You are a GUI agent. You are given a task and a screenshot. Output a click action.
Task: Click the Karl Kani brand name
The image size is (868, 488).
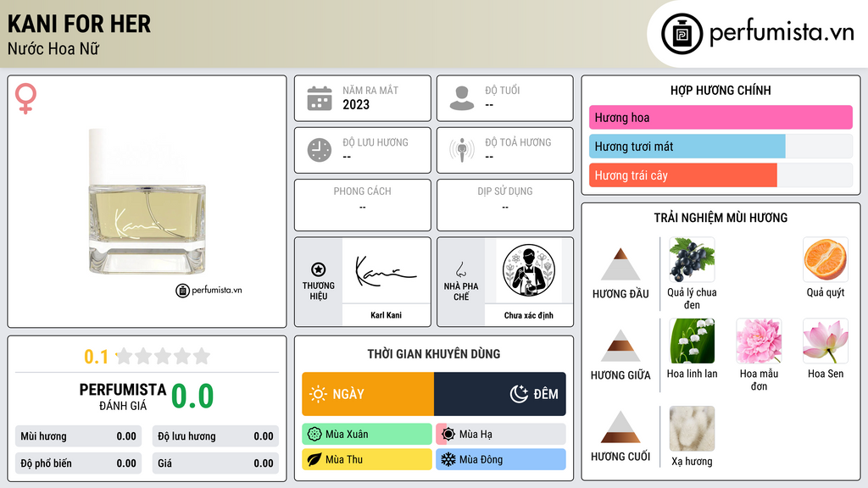coord(386,315)
